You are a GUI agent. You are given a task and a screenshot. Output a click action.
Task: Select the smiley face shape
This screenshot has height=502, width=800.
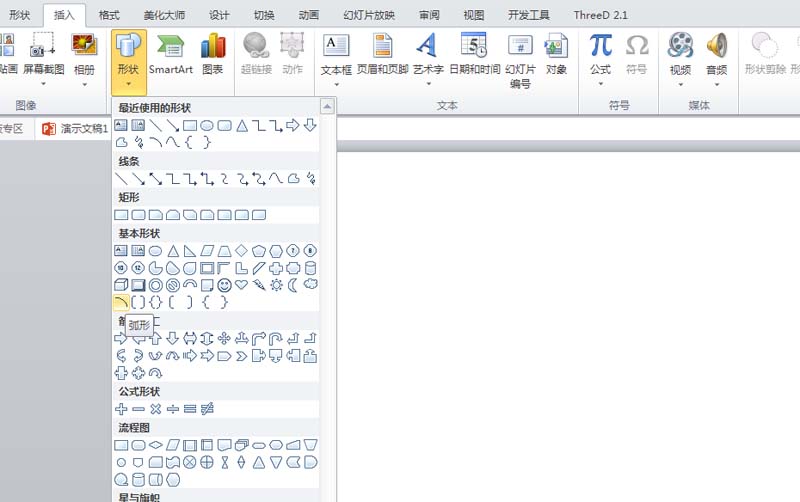(x=224, y=285)
